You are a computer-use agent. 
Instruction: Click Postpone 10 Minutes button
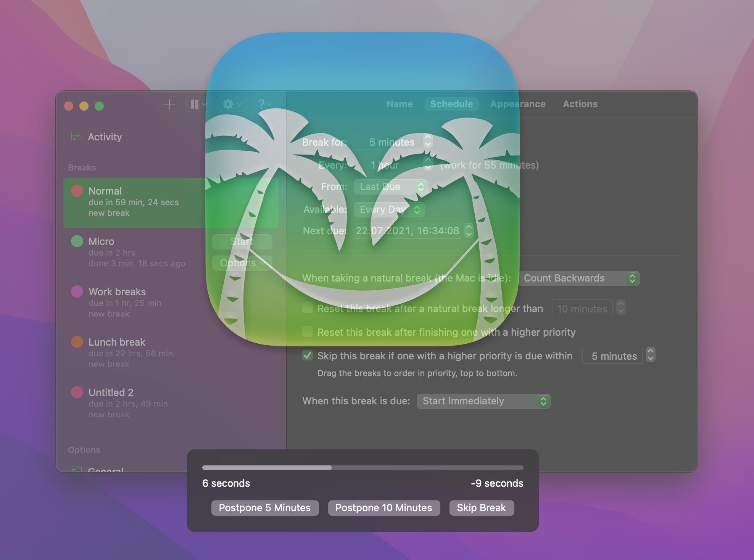point(384,508)
